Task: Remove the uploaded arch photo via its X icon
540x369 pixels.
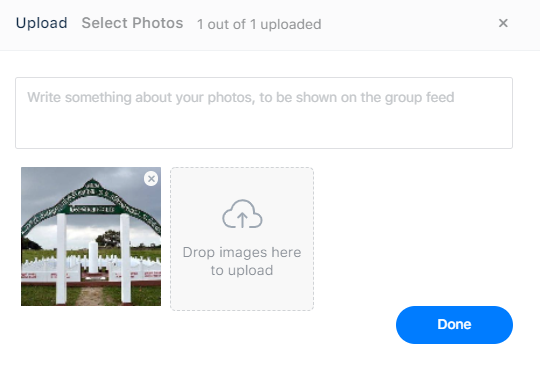Action: pos(151,179)
